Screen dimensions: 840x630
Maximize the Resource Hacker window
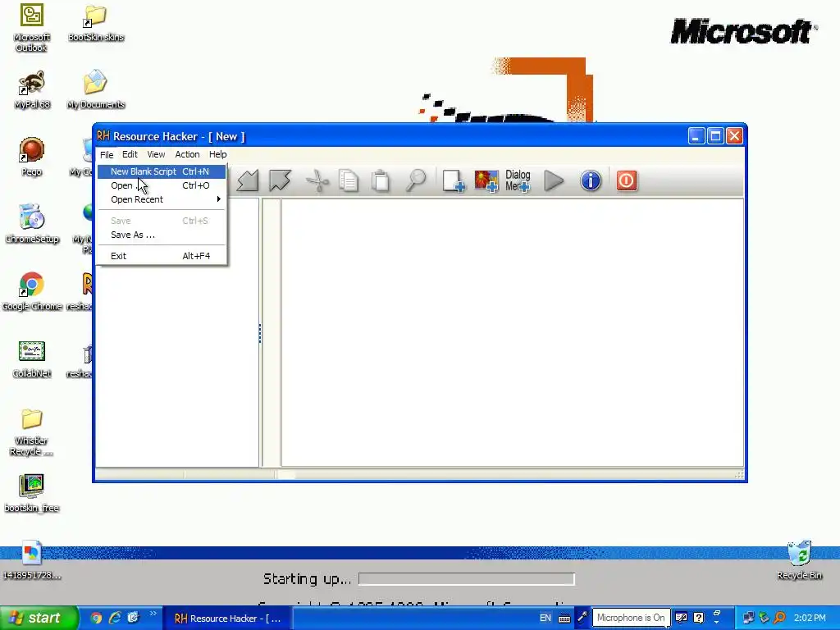point(715,136)
